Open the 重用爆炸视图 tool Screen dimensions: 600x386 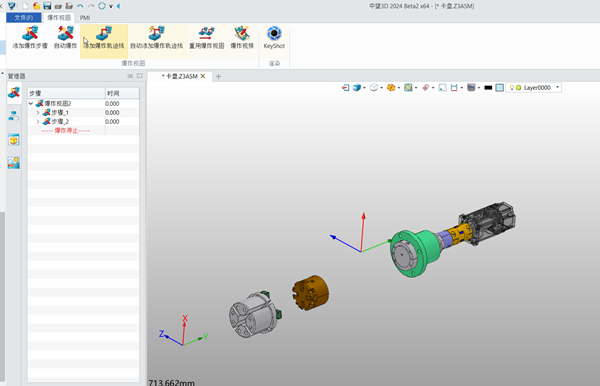(x=207, y=37)
